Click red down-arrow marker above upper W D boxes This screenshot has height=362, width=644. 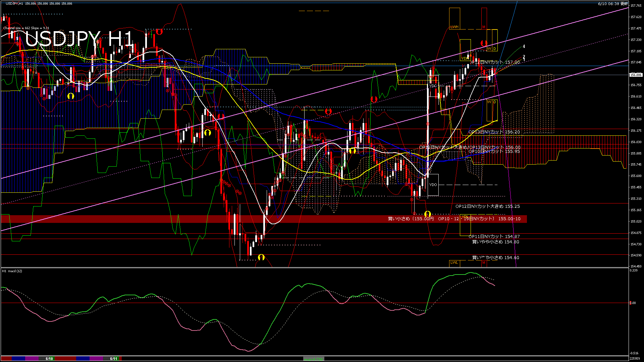484,43
